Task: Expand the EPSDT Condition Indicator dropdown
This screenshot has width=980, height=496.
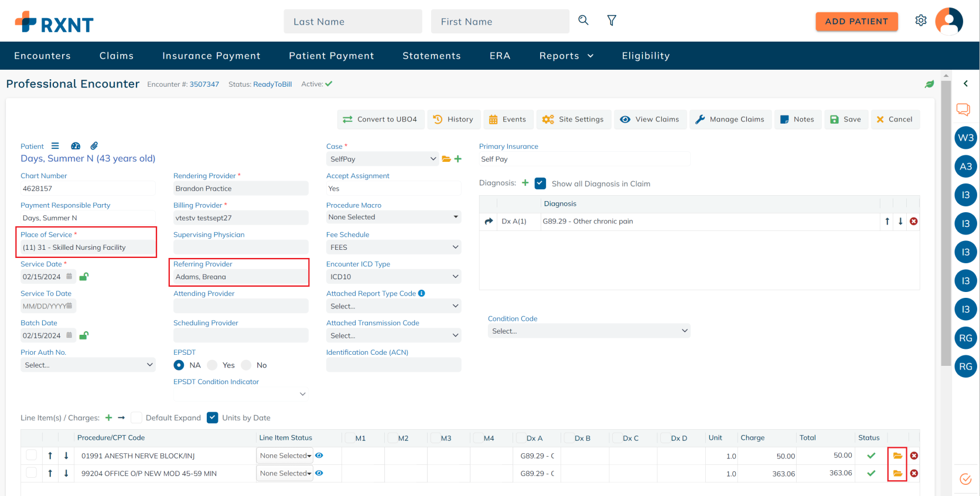Action: point(241,394)
